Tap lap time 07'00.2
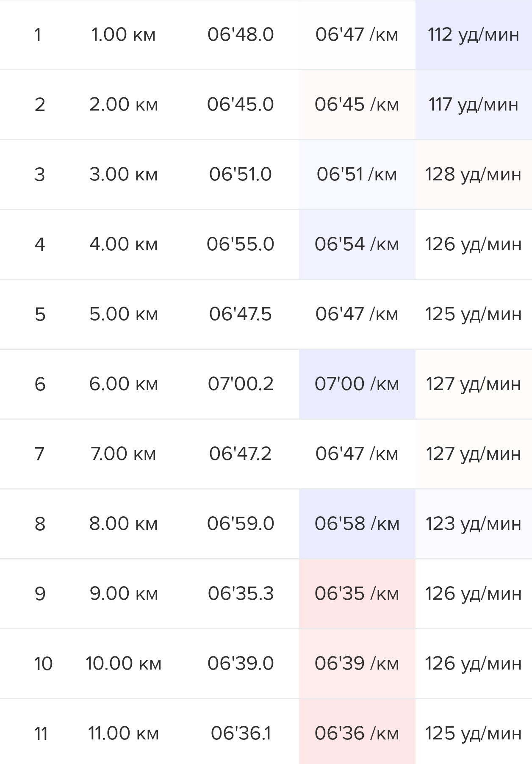The height and width of the screenshot is (764, 532). click(241, 384)
